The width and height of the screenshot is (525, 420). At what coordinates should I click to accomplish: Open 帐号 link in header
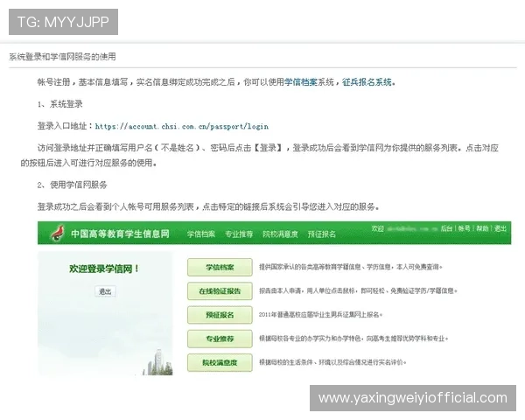pyautogui.click(x=465, y=228)
